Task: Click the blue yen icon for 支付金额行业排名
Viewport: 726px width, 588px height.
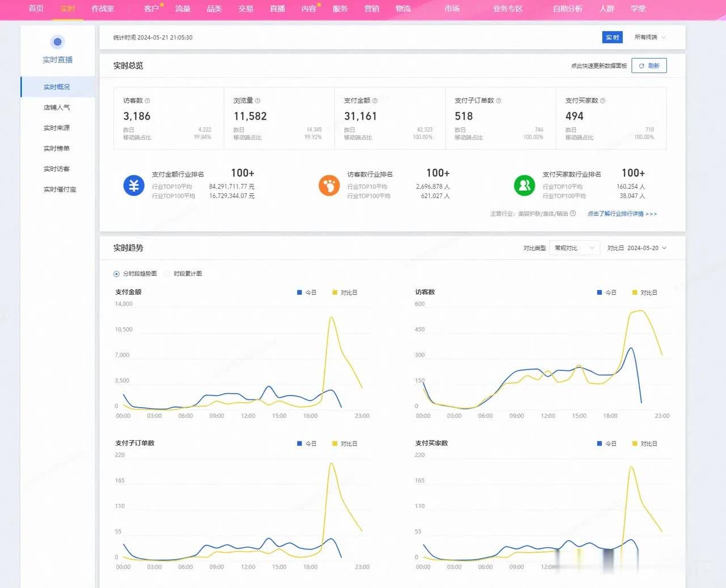Action: pos(134,185)
